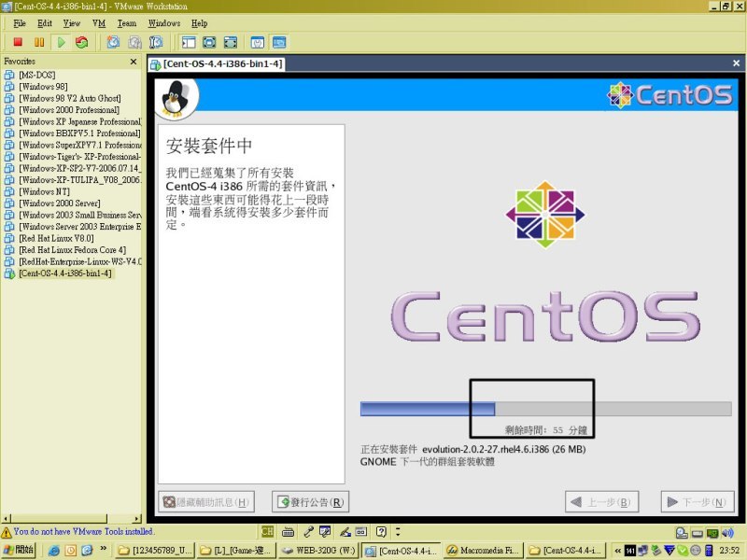
Task: Click the sound device icon in VMware status bar
Action: tap(728, 533)
